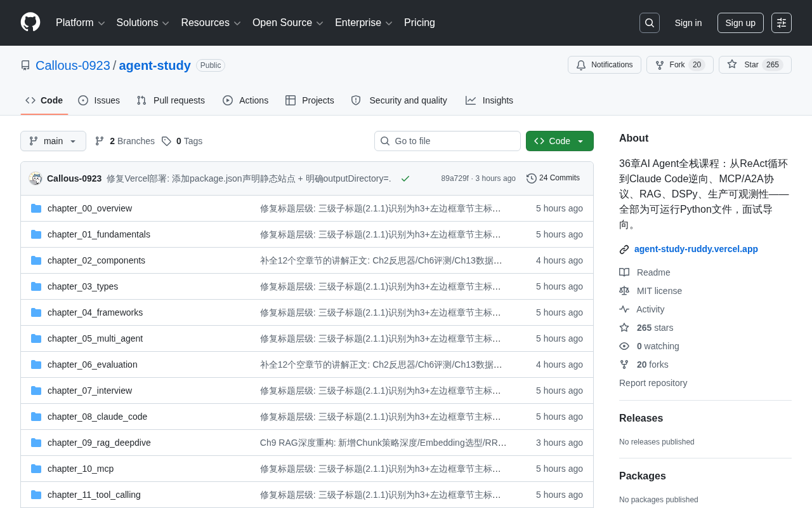
Task: Click the folder icon for chapter_06_evaluation
Action: pos(36,364)
